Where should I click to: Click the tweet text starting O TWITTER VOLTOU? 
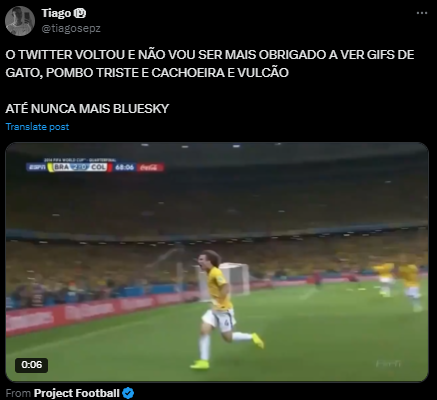tap(210, 64)
